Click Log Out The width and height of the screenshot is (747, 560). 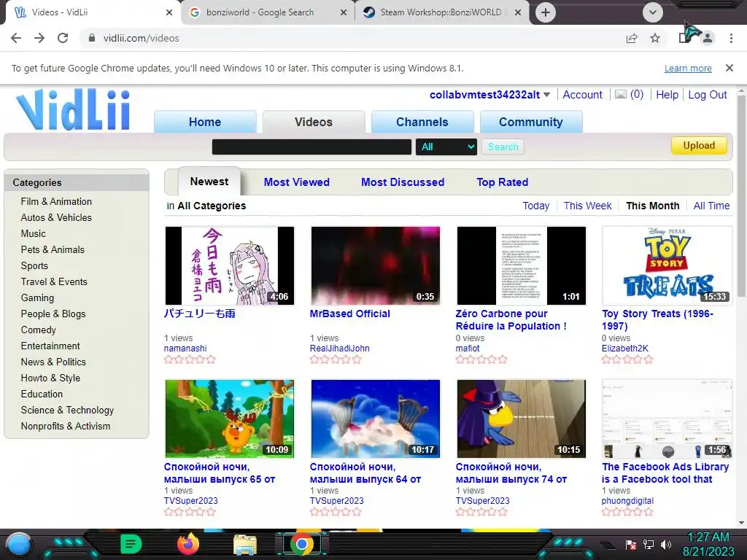click(x=708, y=95)
